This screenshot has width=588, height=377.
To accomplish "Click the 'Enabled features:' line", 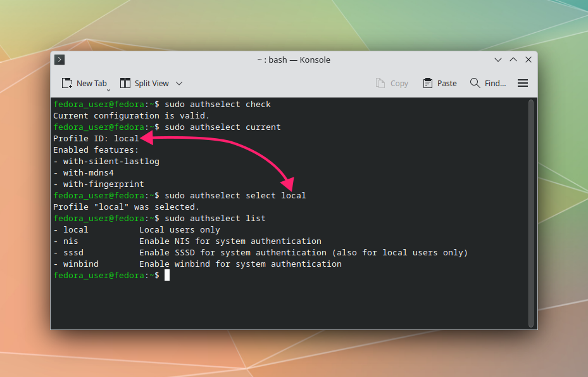I will pyautogui.click(x=96, y=150).
